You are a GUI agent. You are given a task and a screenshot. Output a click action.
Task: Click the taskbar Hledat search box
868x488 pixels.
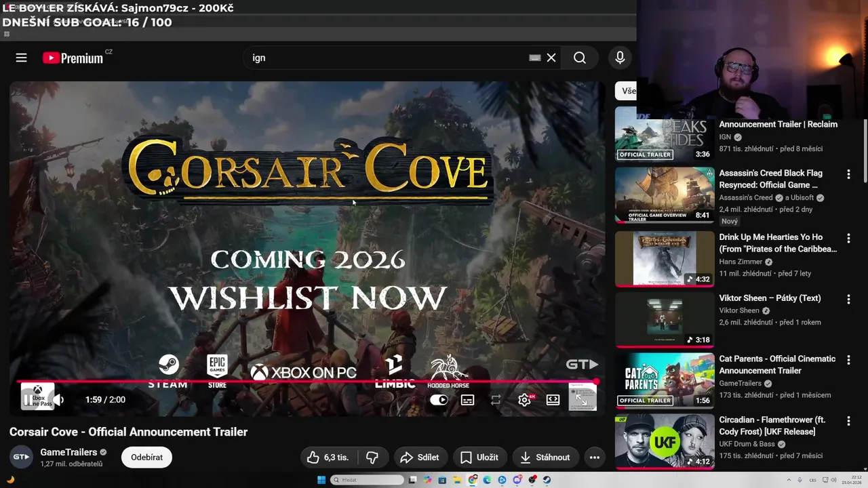(x=368, y=480)
